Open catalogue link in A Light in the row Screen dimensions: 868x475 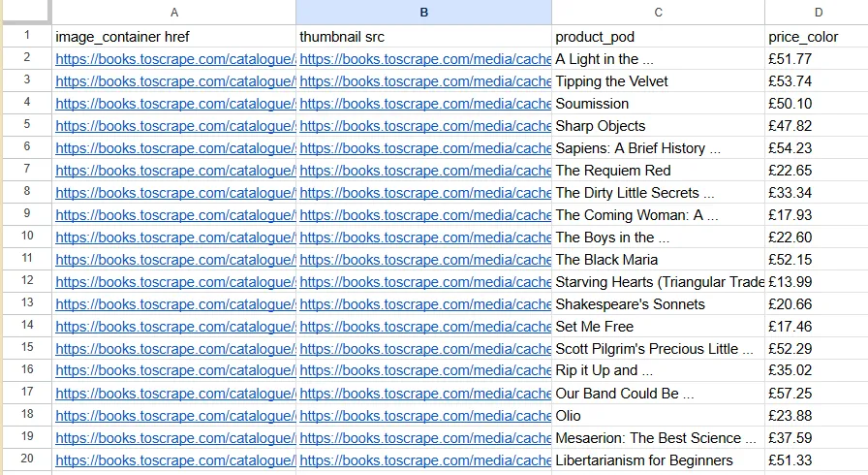point(175,59)
